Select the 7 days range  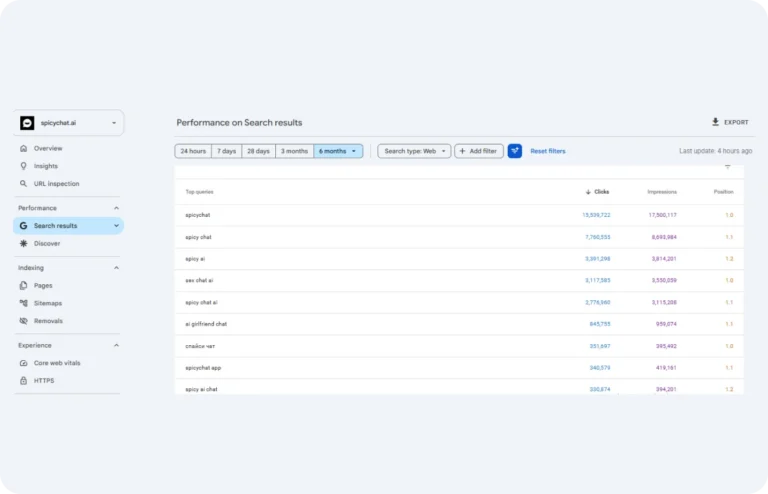pos(226,151)
